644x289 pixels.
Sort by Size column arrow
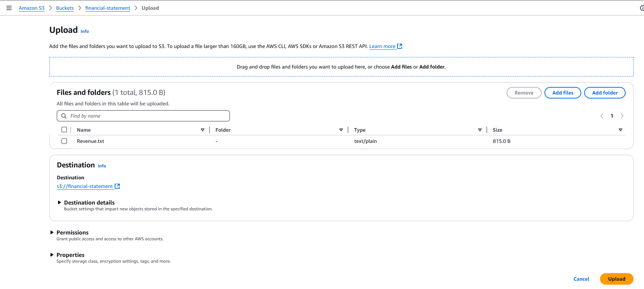pos(621,130)
